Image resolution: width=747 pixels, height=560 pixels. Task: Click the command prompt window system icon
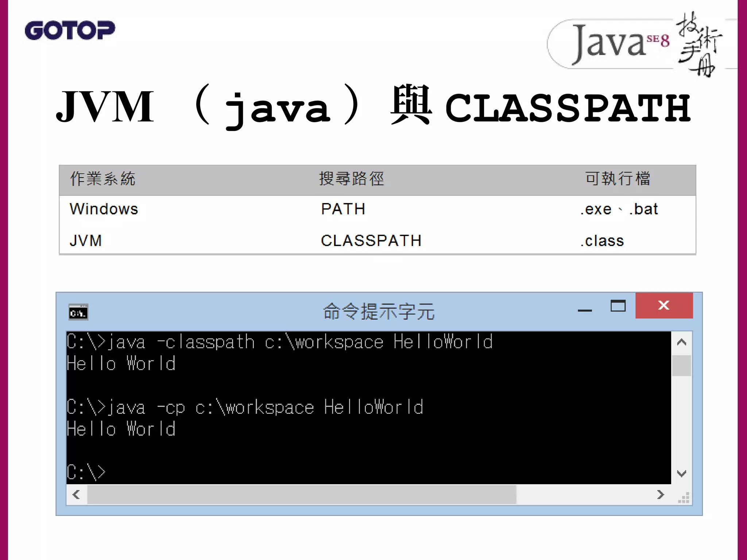(78, 312)
